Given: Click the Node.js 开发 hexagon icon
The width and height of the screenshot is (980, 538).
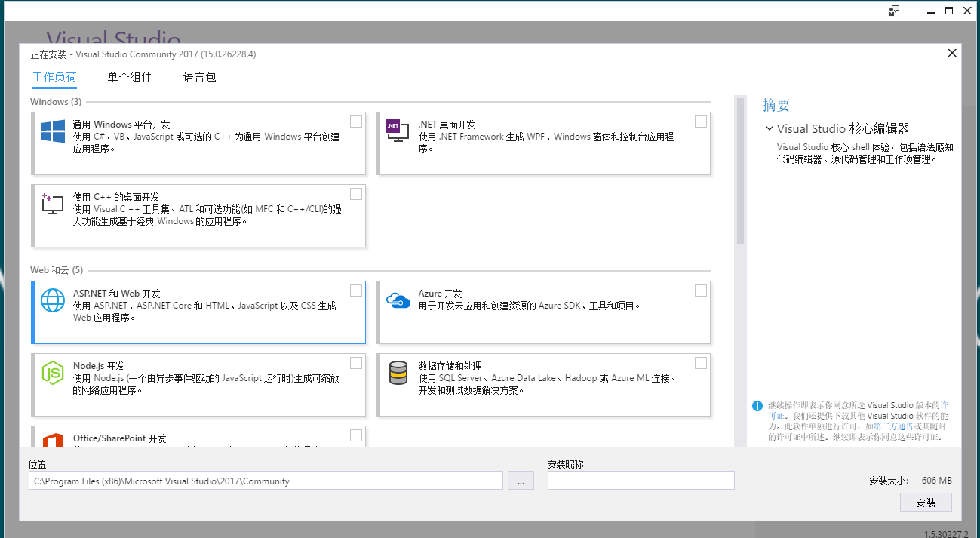Looking at the screenshot, I should [53, 373].
